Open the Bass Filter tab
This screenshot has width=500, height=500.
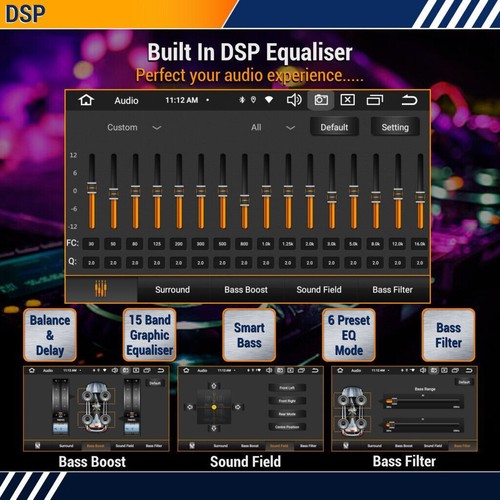392,290
